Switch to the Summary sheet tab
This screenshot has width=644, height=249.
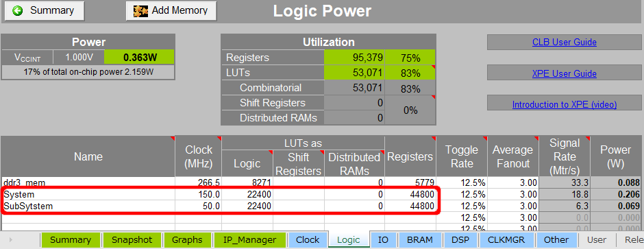[71, 240]
